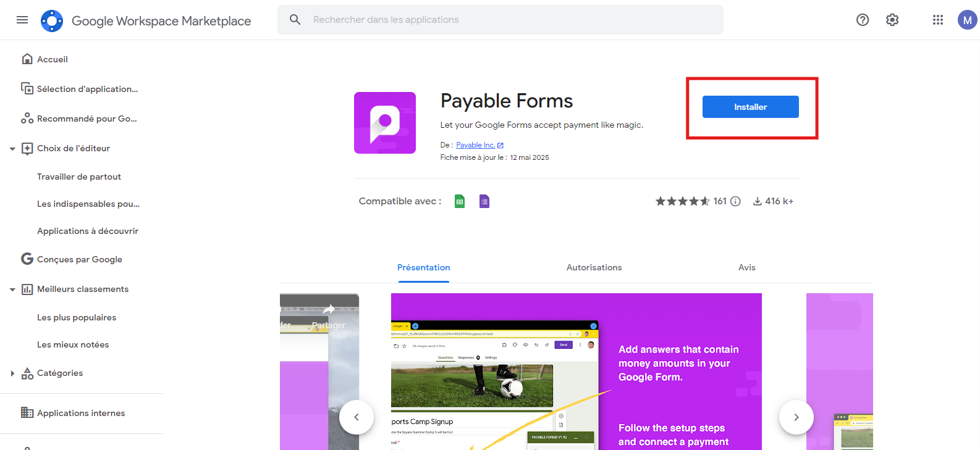Open the settings gear icon
The width and height of the screenshot is (980, 450).
(x=892, y=20)
